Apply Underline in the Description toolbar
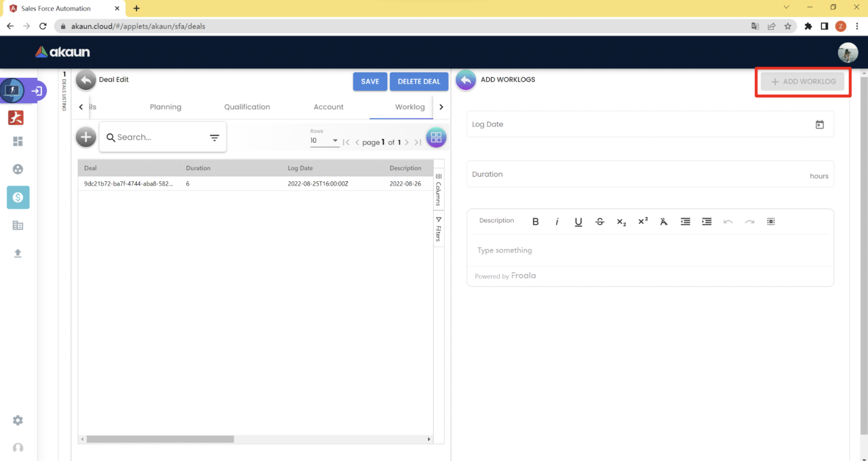Image resolution: width=868 pixels, height=461 pixels. 578,221
